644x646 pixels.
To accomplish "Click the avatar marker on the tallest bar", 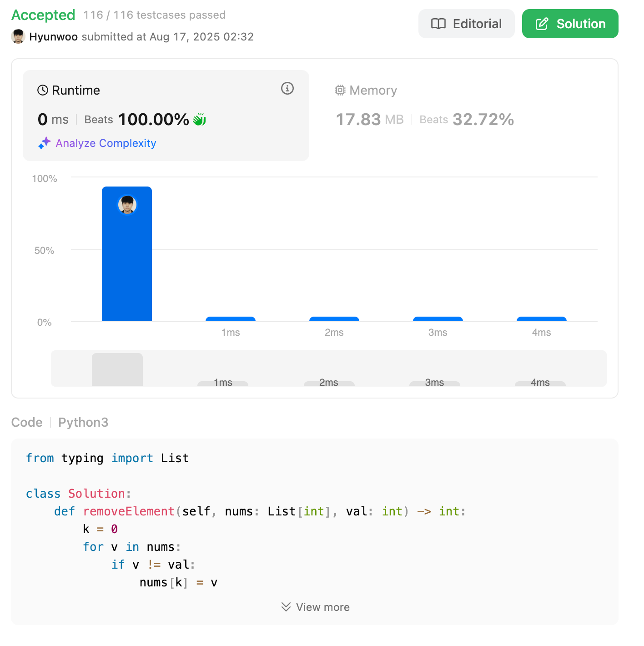I will (x=127, y=205).
